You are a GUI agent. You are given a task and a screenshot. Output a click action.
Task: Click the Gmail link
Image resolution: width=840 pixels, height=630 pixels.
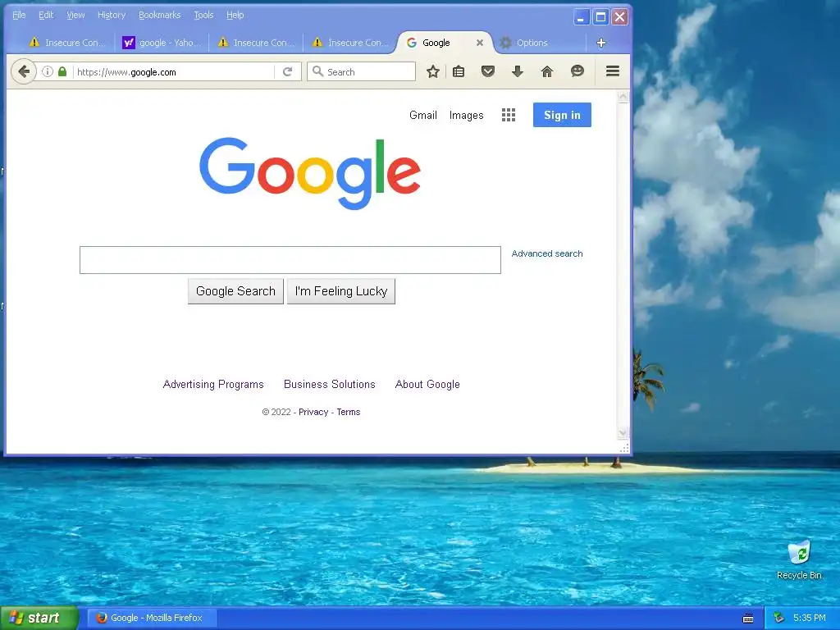click(423, 115)
